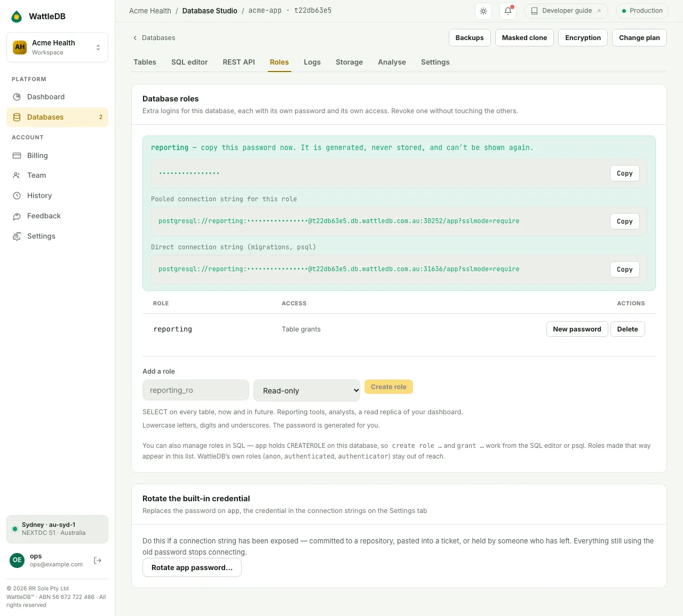Open the Logs tab
Screen dimensions: 683x616
(x=312, y=62)
